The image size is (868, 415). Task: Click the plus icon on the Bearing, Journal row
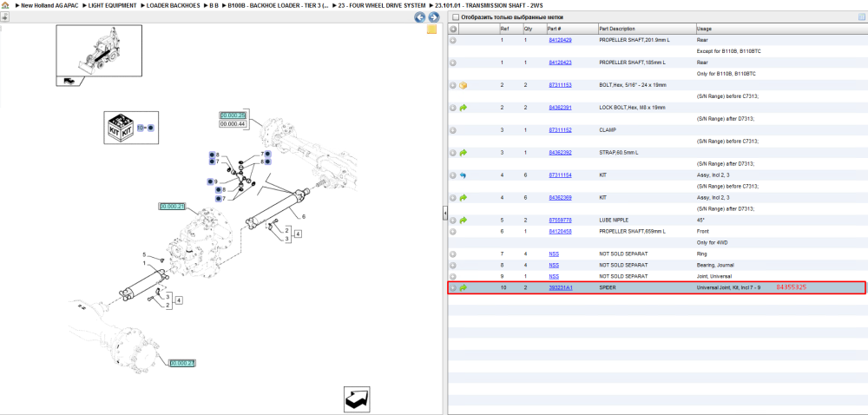pos(453,265)
